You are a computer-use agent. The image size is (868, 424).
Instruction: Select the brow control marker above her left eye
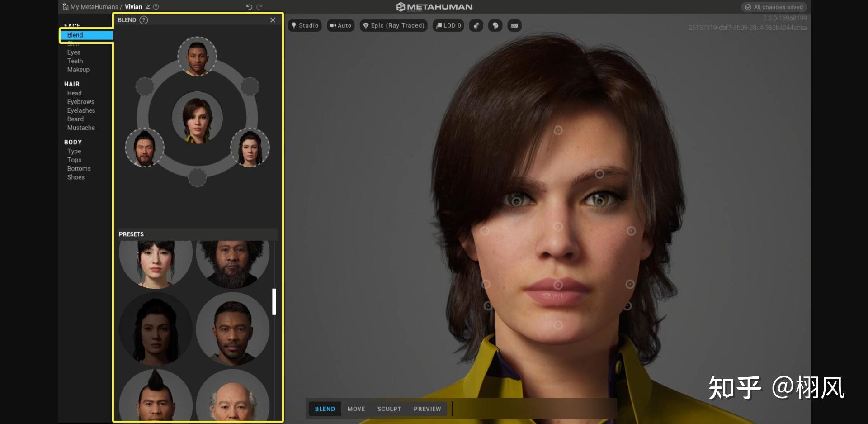tap(599, 174)
